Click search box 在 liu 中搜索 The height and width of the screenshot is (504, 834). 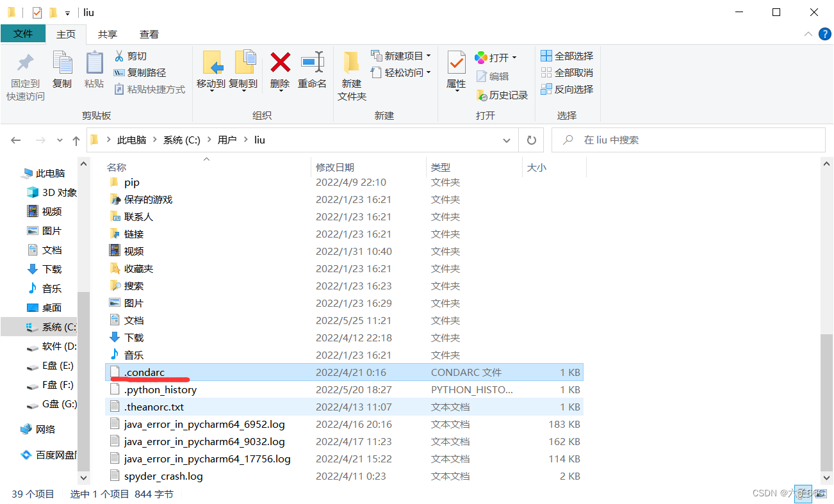689,140
